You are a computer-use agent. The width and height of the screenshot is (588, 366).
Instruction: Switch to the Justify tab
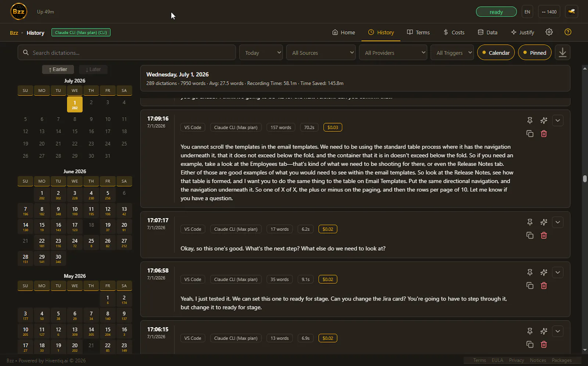(x=522, y=32)
